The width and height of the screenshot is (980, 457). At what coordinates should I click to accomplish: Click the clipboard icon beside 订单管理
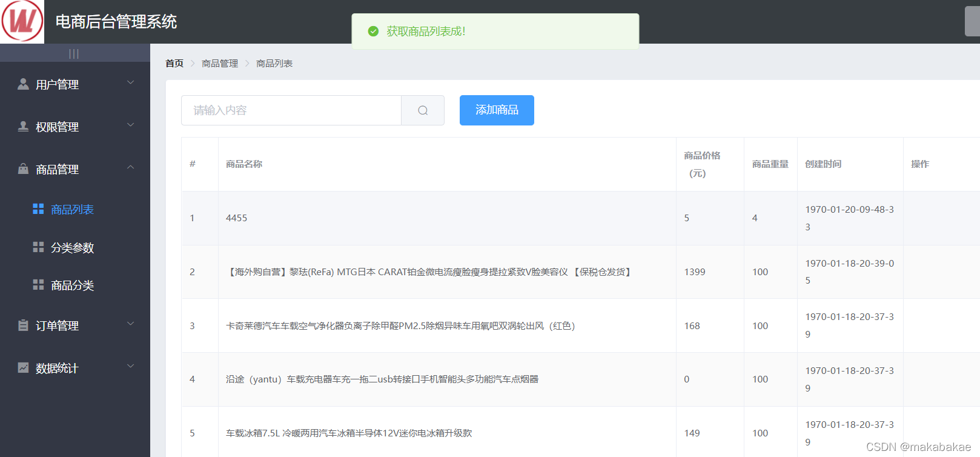[x=23, y=325]
